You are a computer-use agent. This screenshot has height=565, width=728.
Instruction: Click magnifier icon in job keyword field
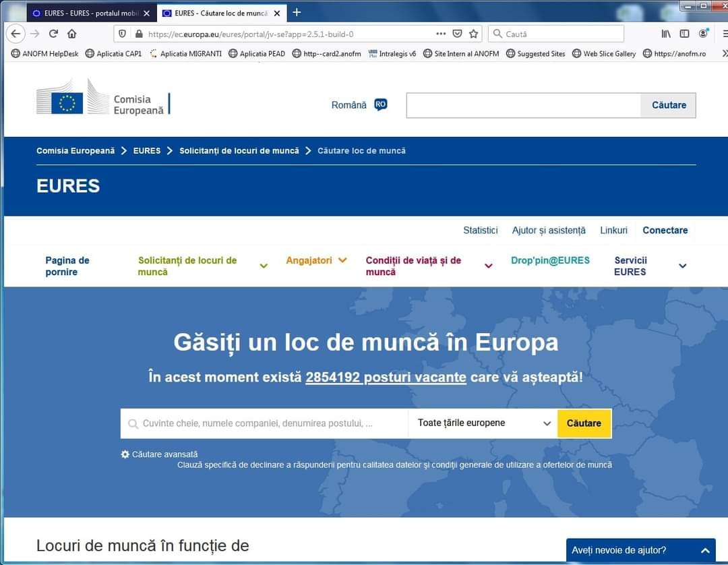tap(133, 423)
